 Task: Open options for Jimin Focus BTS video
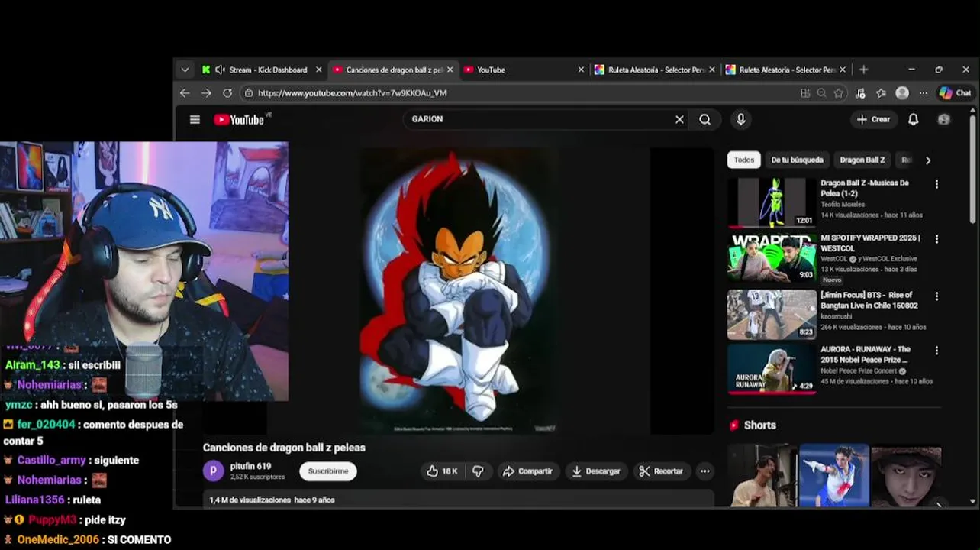pyautogui.click(x=936, y=296)
